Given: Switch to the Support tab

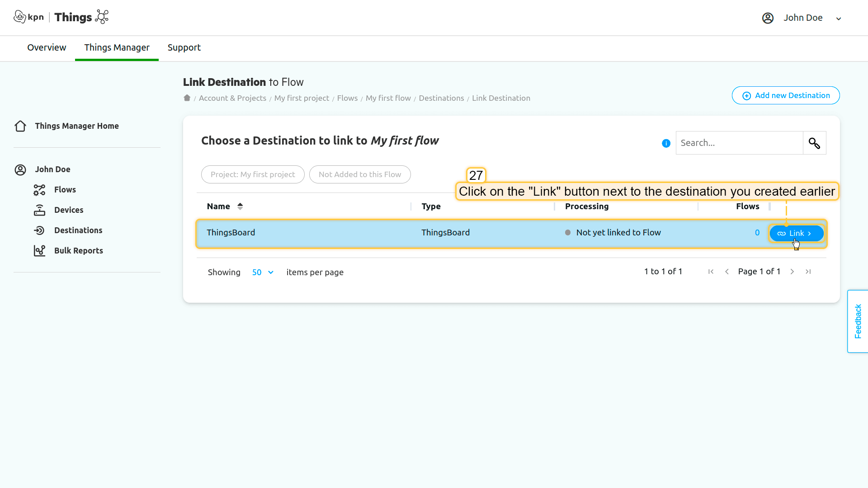Looking at the screenshot, I should pyautogui.click(x=184, y=47).
